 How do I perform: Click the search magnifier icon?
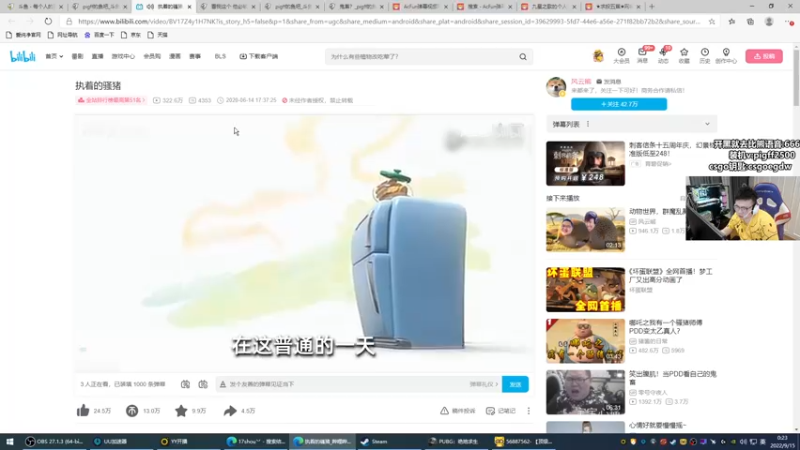[523, 57]
